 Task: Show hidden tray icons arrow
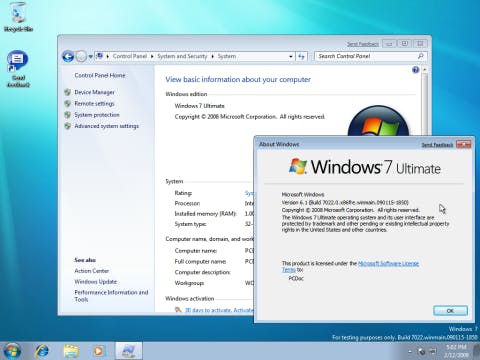pyautogui.click(x=410, y=351)
